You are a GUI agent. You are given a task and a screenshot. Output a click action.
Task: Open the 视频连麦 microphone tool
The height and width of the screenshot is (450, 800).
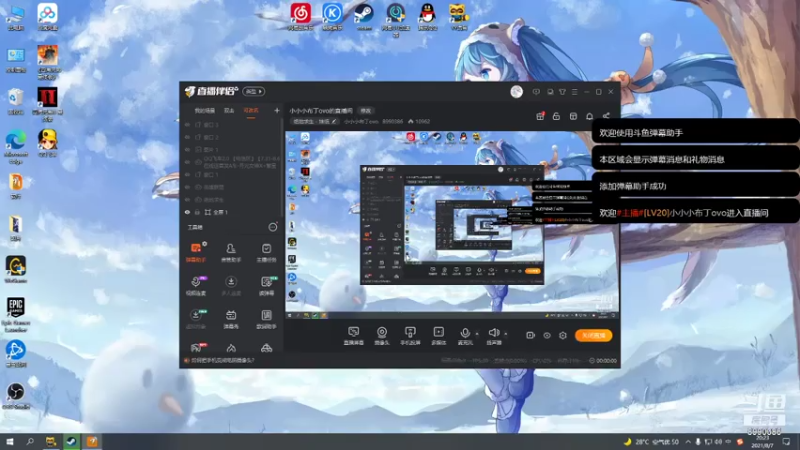coord(196,286)
